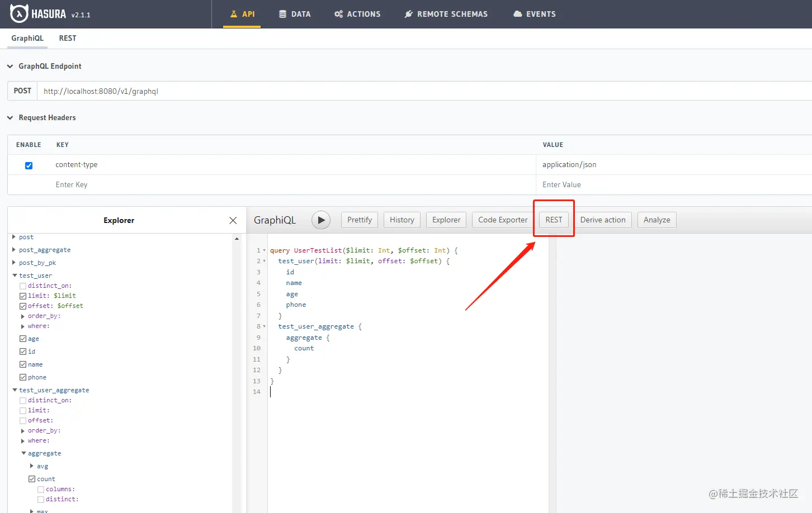Disable the content-type header checkbox

coord(29,165)
